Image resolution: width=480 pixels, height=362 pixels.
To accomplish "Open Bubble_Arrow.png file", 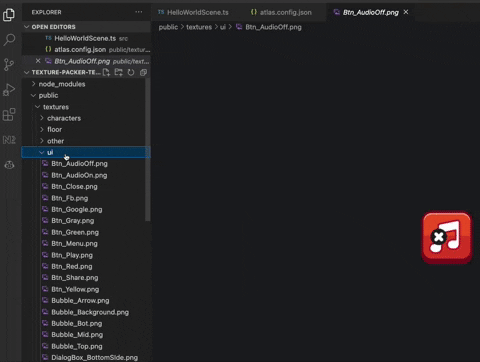I will [x=86, y=301].
